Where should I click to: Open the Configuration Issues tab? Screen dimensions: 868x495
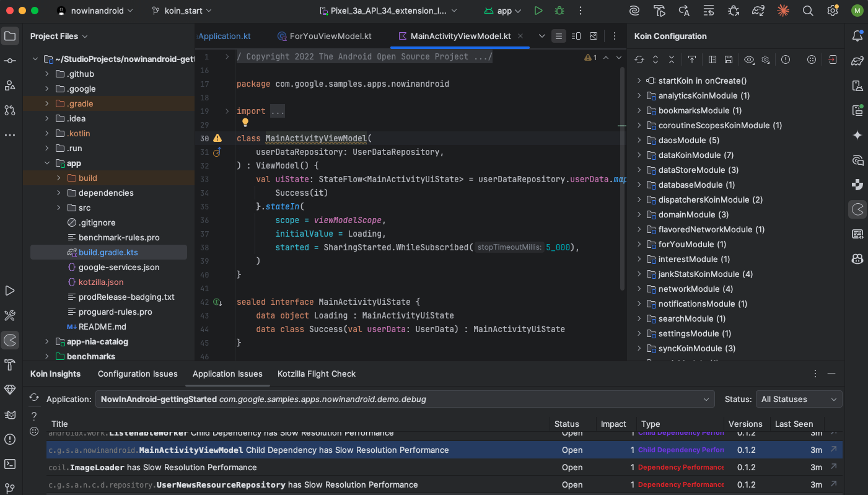click(x=138, y=374)
